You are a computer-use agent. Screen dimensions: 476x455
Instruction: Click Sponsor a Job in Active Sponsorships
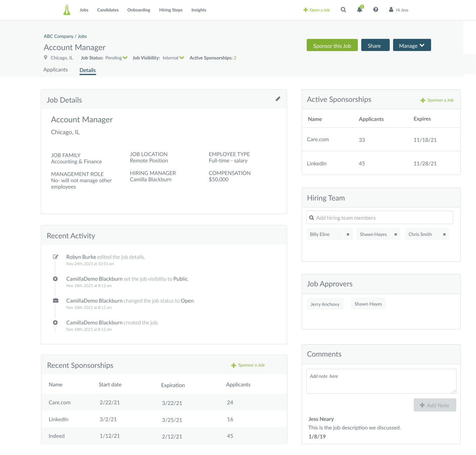[x=437, y=100]
